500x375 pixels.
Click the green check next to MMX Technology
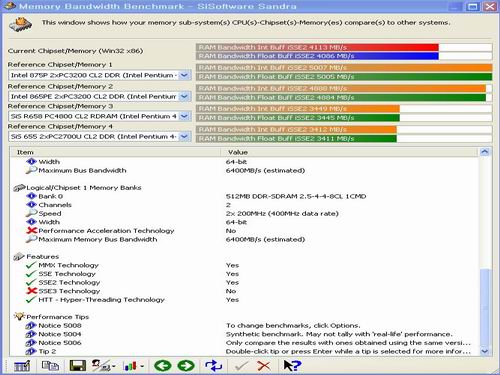pyautogui.click(x=31, y=265)
